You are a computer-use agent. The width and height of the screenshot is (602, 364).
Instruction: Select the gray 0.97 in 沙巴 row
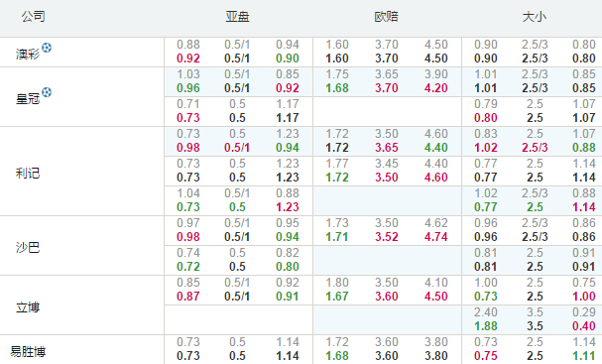tap(188, 223)
